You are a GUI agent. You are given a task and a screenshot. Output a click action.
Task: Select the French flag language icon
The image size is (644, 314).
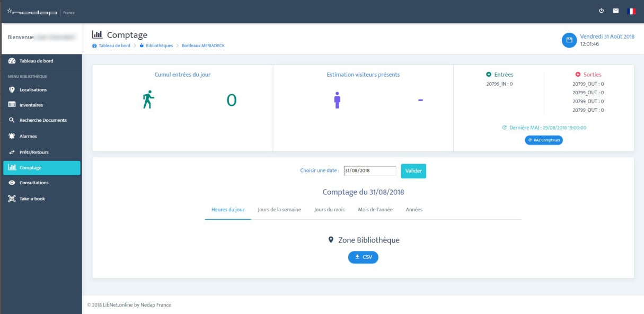[631, 11]
